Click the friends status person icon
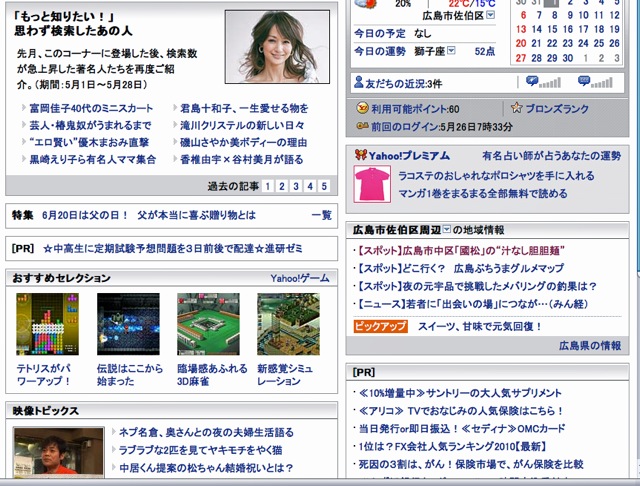The image size is (640, 486). [358, 82]
